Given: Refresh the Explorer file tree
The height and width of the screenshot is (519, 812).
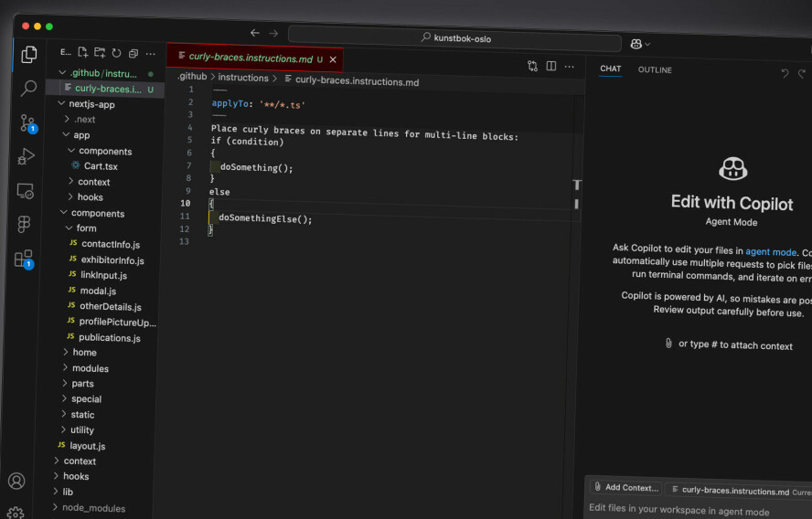Looking at the screenshot, I should click(x=116, y=53).
